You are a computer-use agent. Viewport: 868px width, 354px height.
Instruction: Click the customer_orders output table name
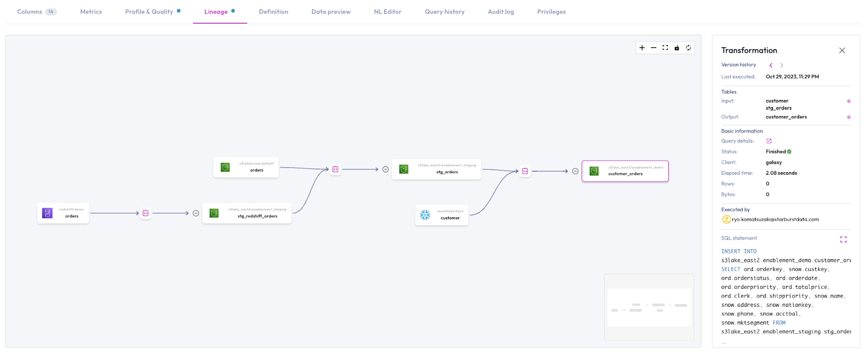coord(786,117)
